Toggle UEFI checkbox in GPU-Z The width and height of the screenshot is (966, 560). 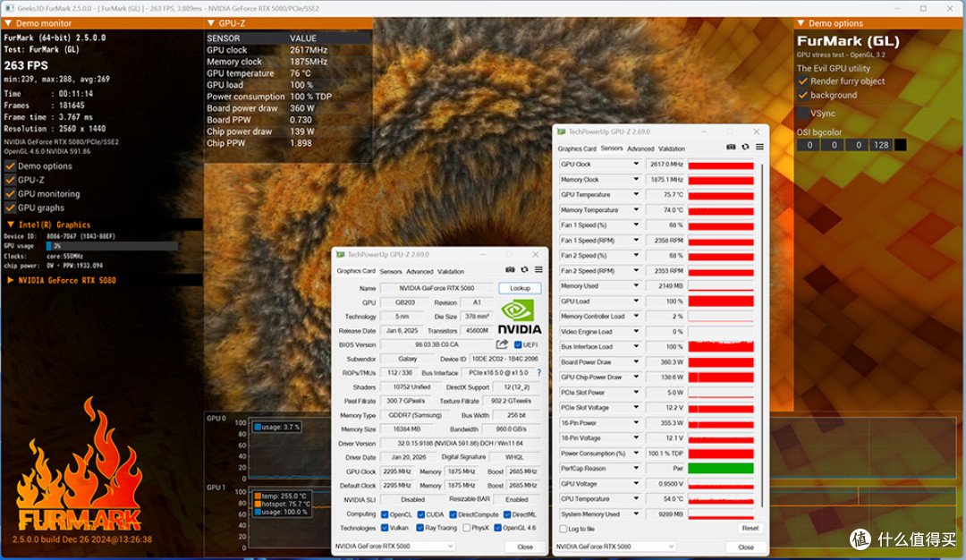(518, 345)
